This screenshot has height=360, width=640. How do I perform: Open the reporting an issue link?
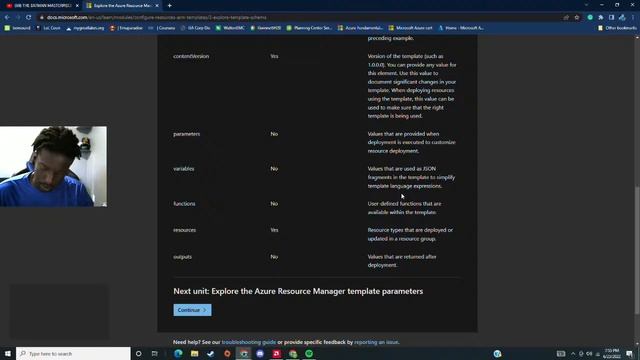(376, 342)
